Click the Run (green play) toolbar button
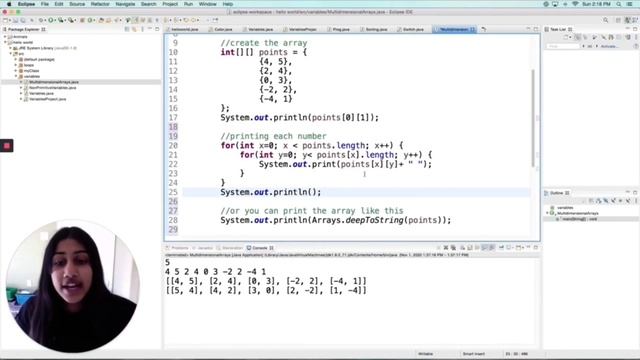640x360 pixels. tap(51, 20)
